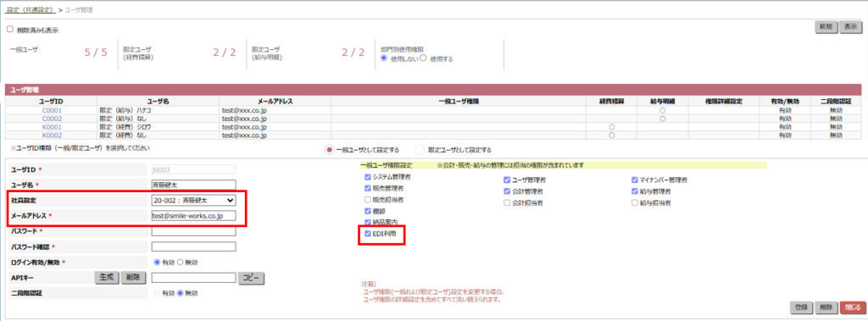Click the 権限詳細設定 column header

pyautogui.click(x=723, y=102)
